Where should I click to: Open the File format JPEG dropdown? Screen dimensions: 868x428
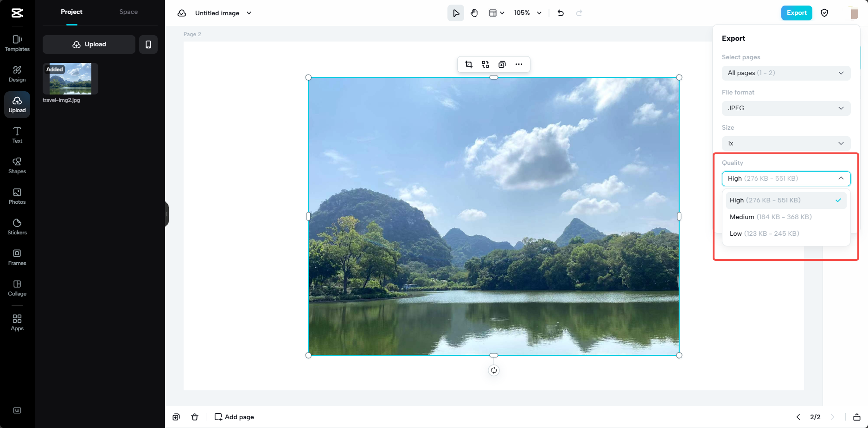click(x=786, y=108)
